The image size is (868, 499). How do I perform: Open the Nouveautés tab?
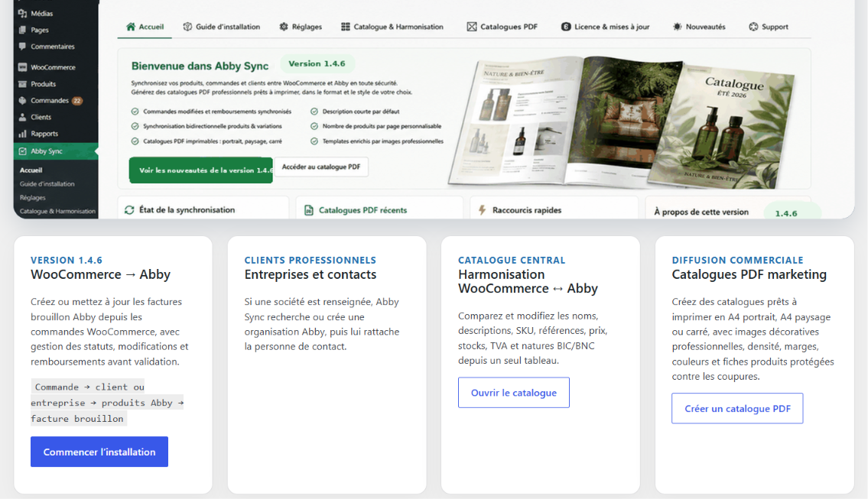click(699, 27)
